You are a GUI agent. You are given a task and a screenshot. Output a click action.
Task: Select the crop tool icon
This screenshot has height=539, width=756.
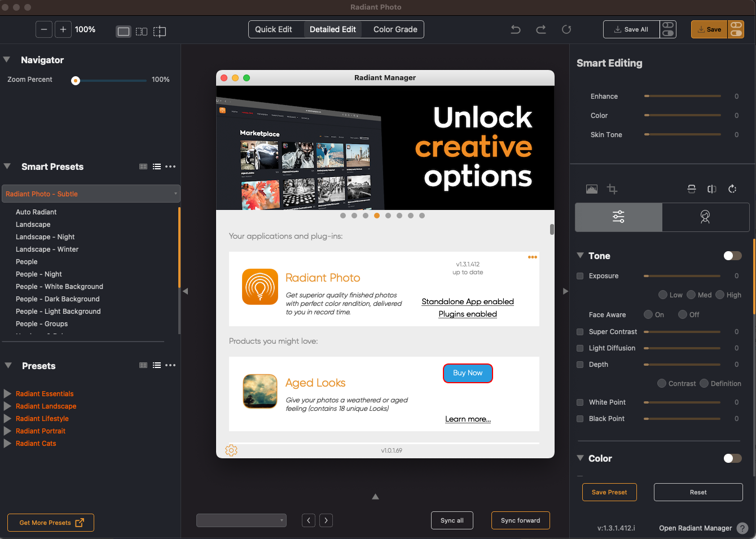click(x=612, y=189)
